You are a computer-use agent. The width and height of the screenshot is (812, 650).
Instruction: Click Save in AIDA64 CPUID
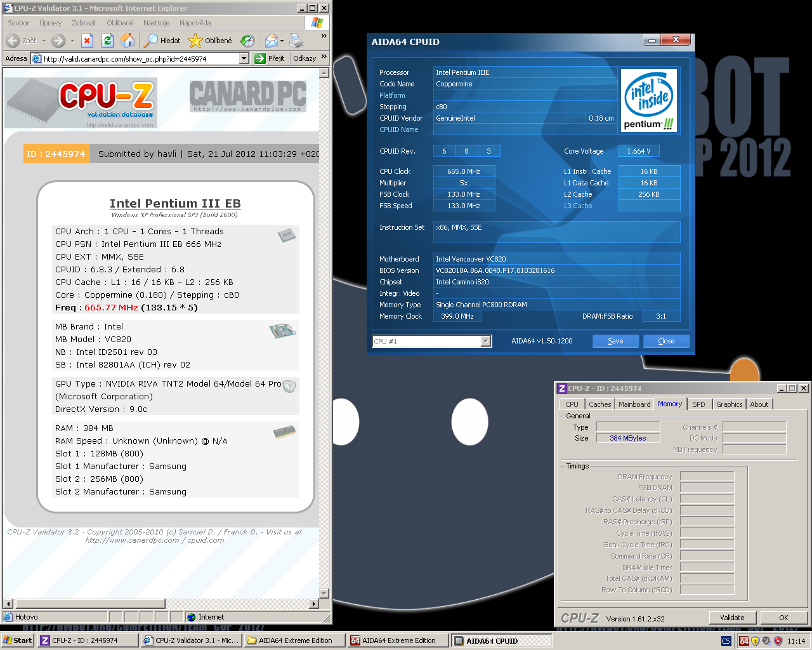click(x=615, y=341)
